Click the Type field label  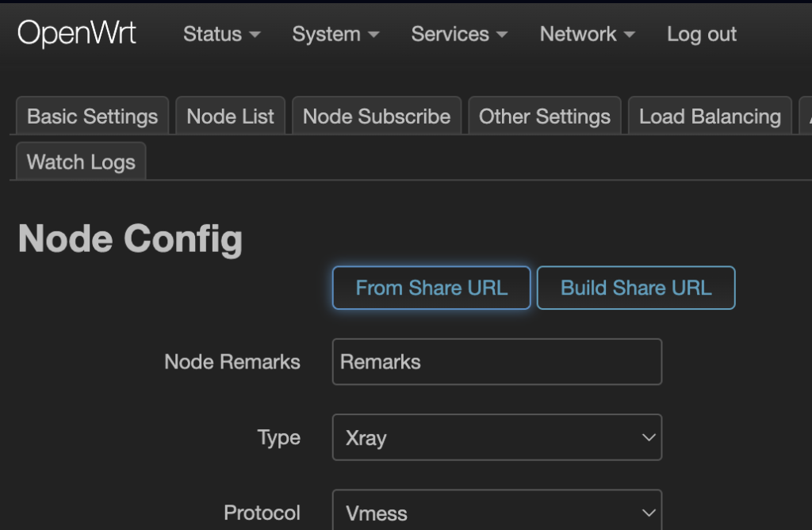click(x=278, y=437)
